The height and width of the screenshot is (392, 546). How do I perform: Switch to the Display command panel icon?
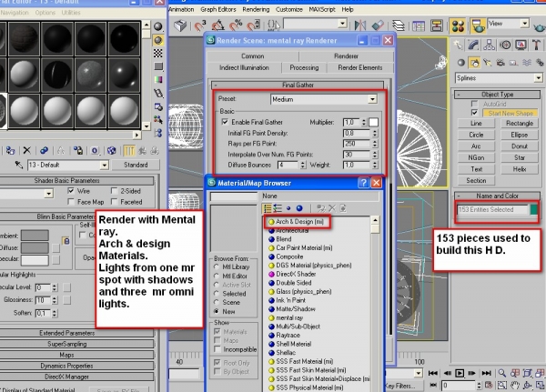pos(521,45)
